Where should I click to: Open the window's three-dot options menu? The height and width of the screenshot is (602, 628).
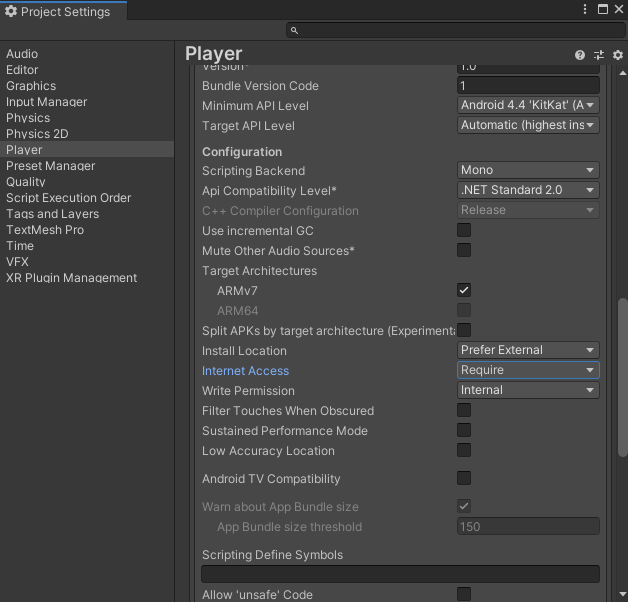pyautogui.click(x=585, y=9)
